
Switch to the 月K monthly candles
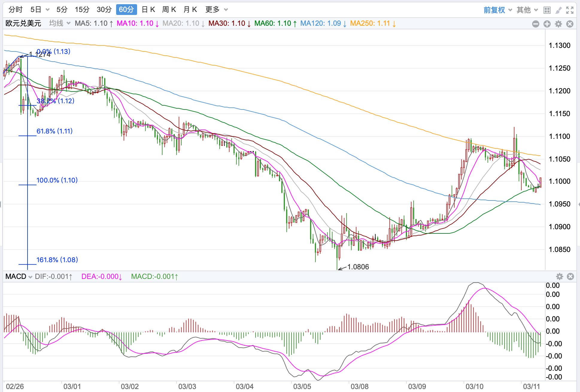(x=190, y=10)
